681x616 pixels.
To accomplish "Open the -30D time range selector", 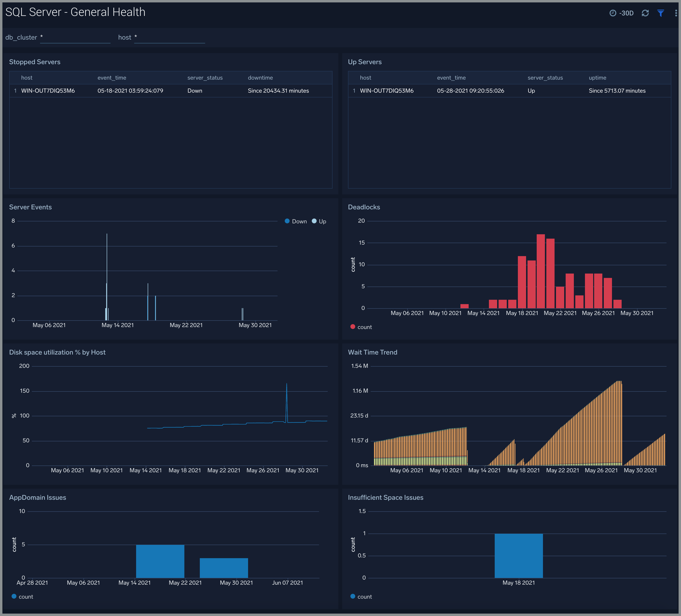I will [626, 13].
